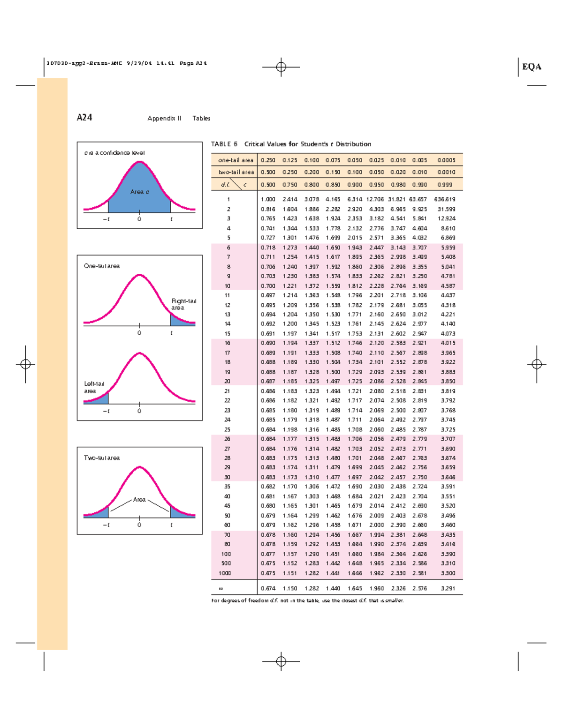
Task: Click the 'd.f.' column header label
Action: (x=226, y=185)
